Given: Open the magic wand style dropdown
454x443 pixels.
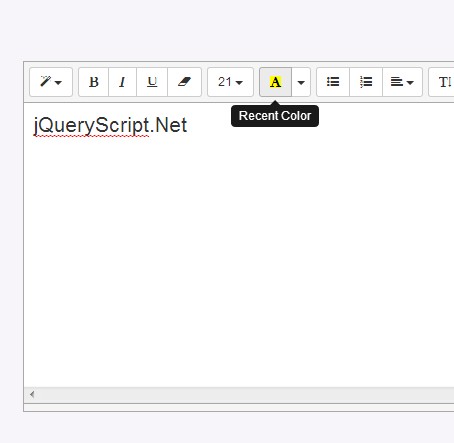Looking at the screenshot, I should click(x=51, y=82).
